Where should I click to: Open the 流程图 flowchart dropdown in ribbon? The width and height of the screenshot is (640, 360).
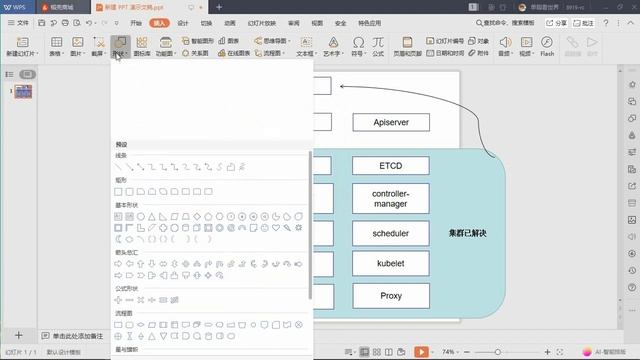[270, 53]
